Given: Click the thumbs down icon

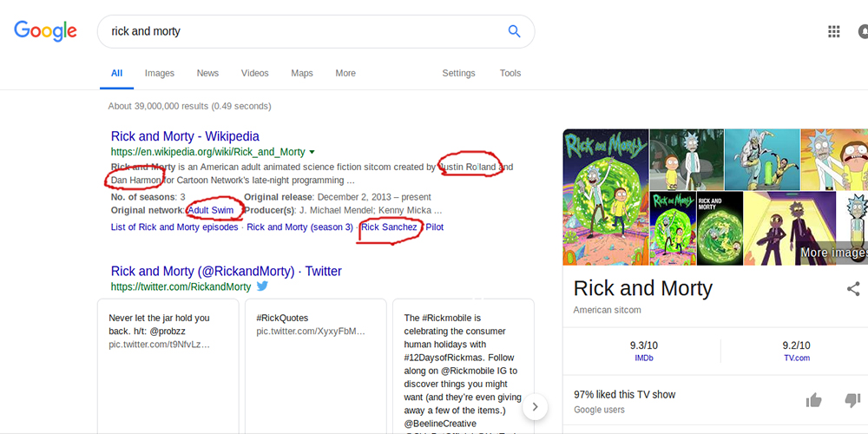Looking at the screenshot, I should [x=853, y=401].
